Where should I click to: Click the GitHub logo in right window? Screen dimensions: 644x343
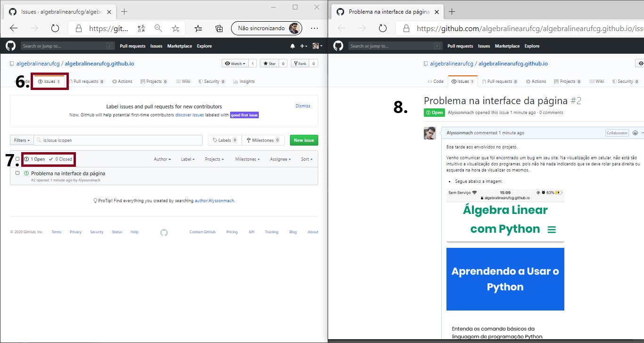(338, 46)
